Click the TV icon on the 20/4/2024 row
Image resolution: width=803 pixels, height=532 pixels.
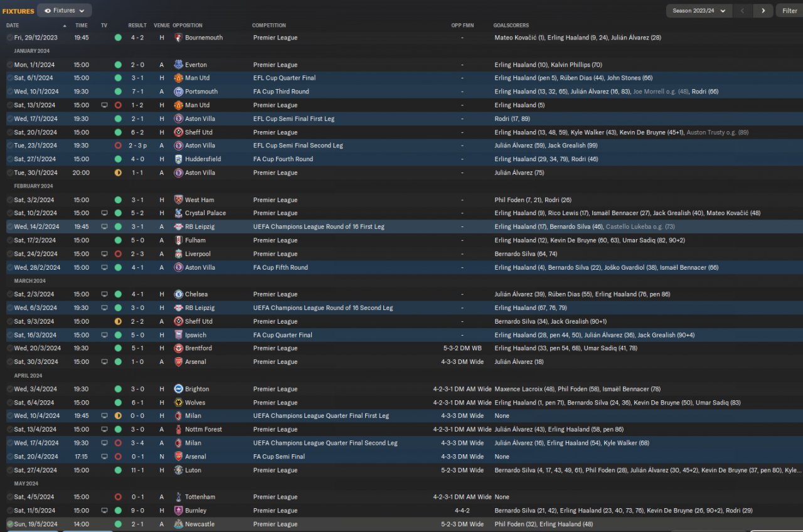(x=104, y=457)
